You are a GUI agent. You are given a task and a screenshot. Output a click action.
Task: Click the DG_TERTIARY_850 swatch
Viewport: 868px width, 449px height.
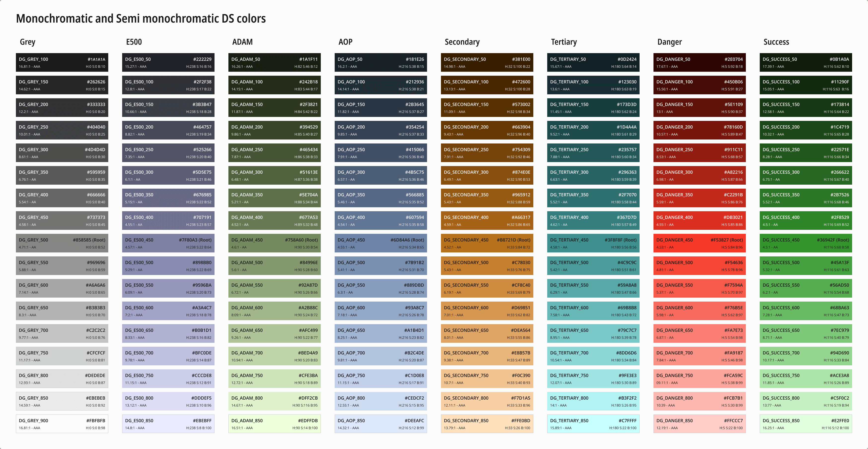coord(593,424)
